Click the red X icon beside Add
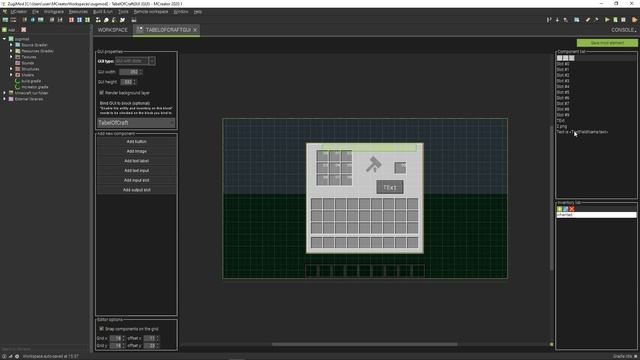The image size is (640, 360). coord(24,30)
